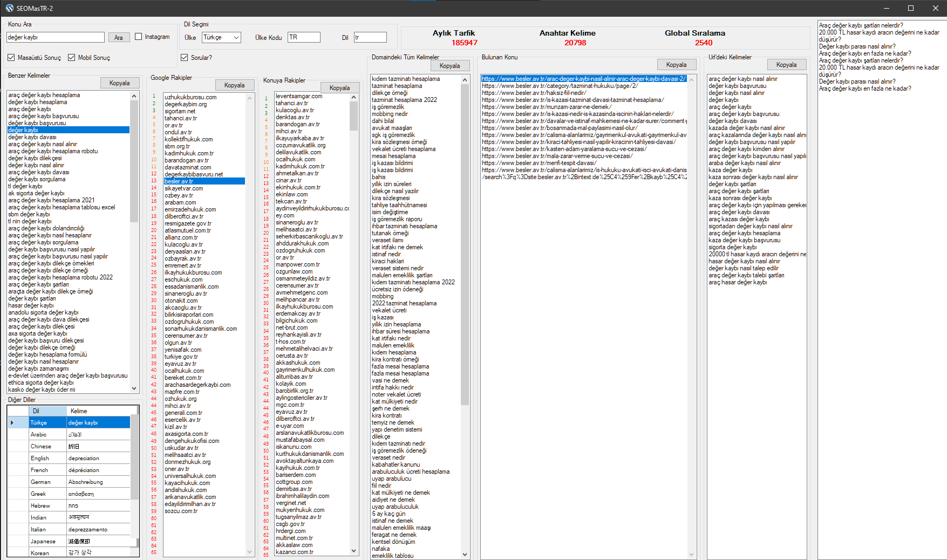947x560 pixels.
Task: Maximize the SEOMasTR-2 window
Action: [x=911, y=8]
